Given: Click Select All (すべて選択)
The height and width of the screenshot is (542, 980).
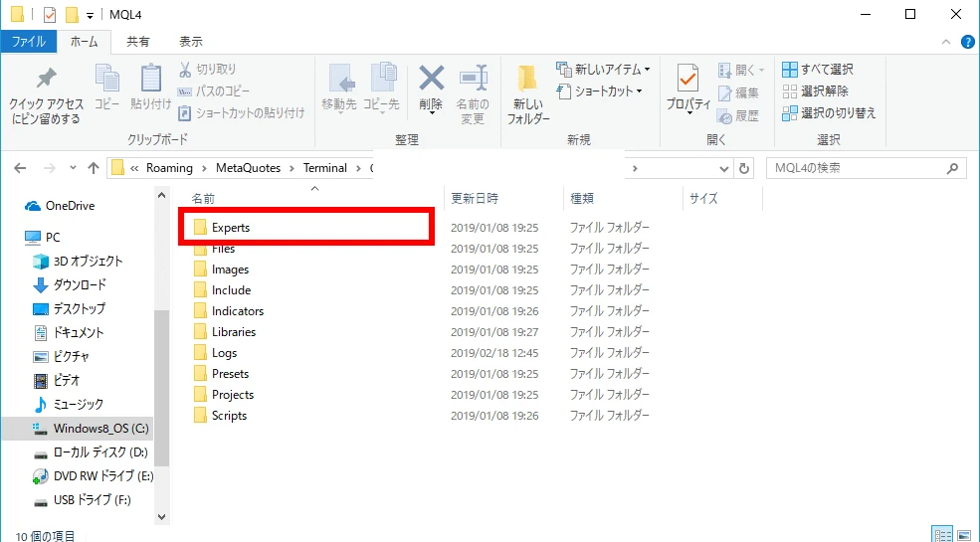Looking at the screenshot, I should pyautogui.click(x=818, y=70).
